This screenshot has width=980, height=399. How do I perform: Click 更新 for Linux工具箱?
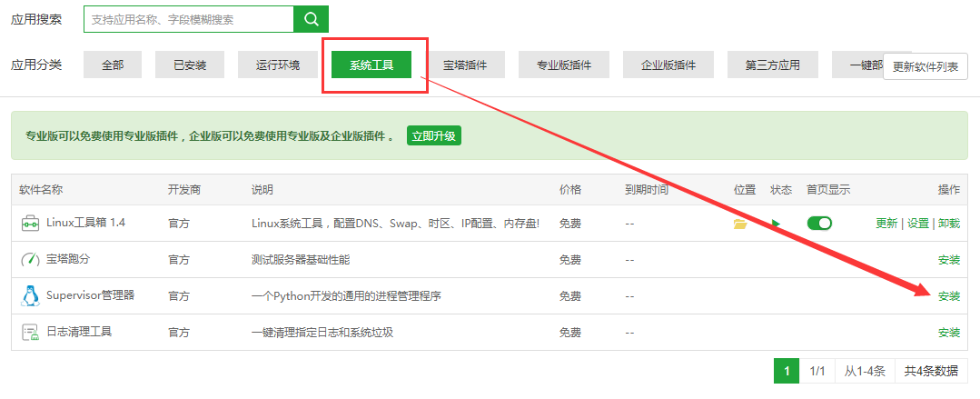click(x=886, y=224)
